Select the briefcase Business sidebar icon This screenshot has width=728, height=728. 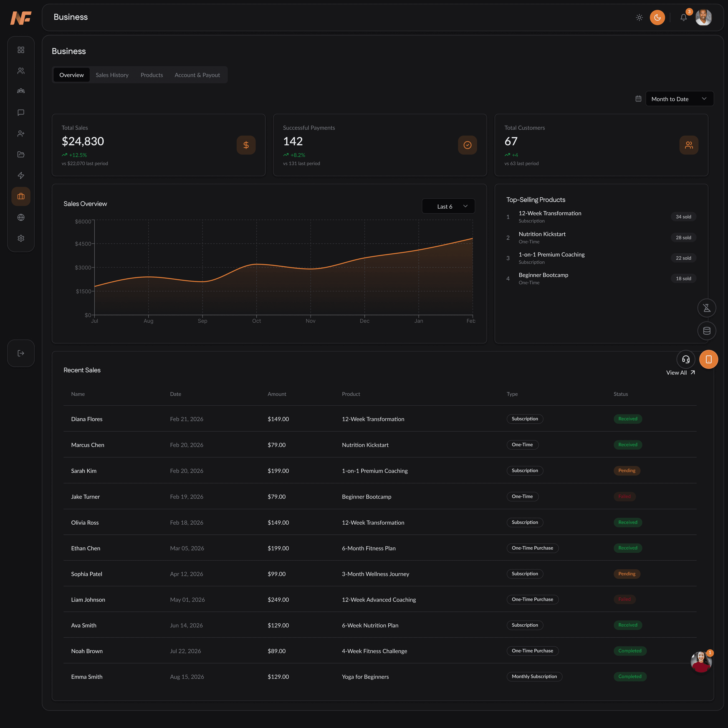(x=21, y=196)
